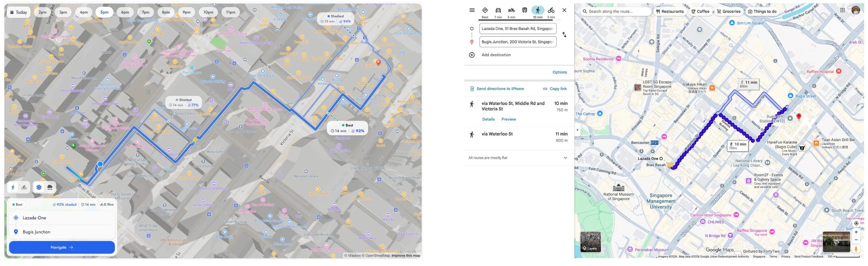Toggle cycling mode in the shade map
Image resolution: width=868 pixels, height=266 pixels.
click(x=24, y=188)
